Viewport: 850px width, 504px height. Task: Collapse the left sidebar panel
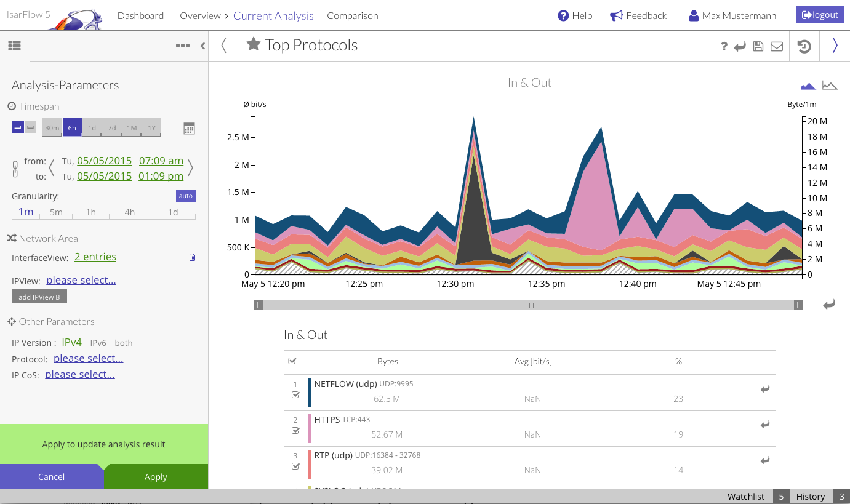(202, 46)
